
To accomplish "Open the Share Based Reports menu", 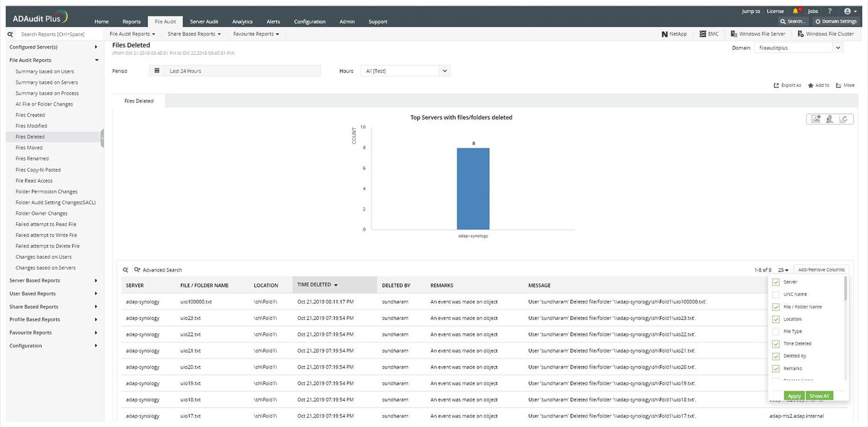I will coord(194,34).
